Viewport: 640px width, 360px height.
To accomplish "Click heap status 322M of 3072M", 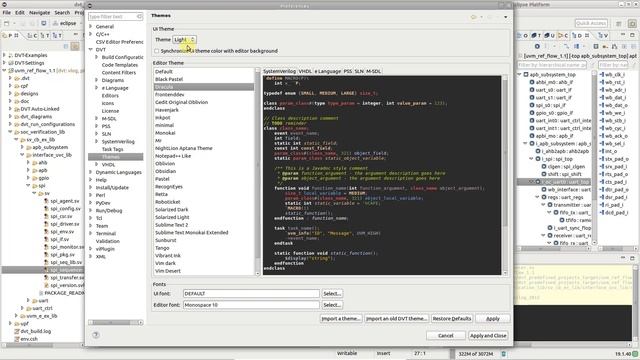I will point(476,354).
